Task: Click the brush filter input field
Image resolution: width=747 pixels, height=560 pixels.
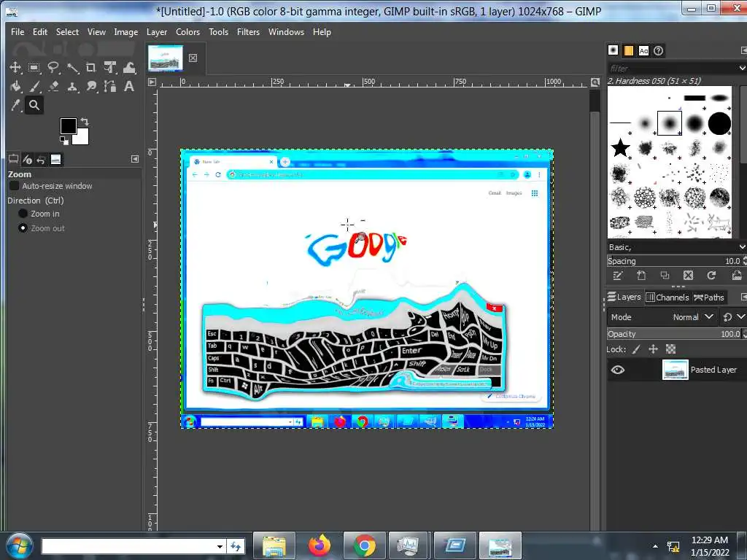Action: [x=672, y=68]
